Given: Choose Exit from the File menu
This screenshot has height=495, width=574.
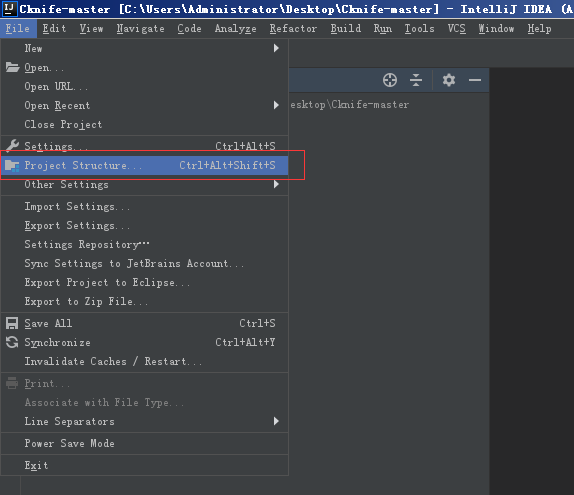Looking at the screenshot, I should 144,465.
